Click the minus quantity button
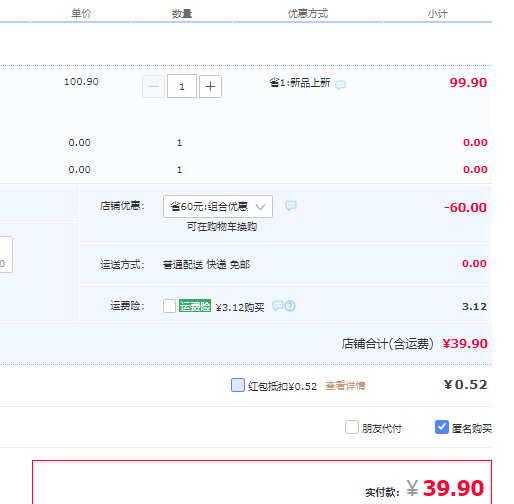 153,87
